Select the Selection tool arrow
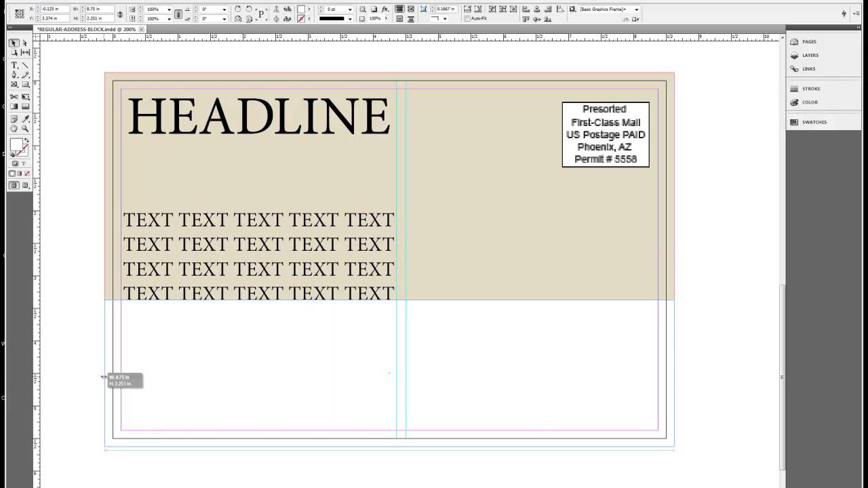The image size is (868, 488). click(x=14, y=43)
